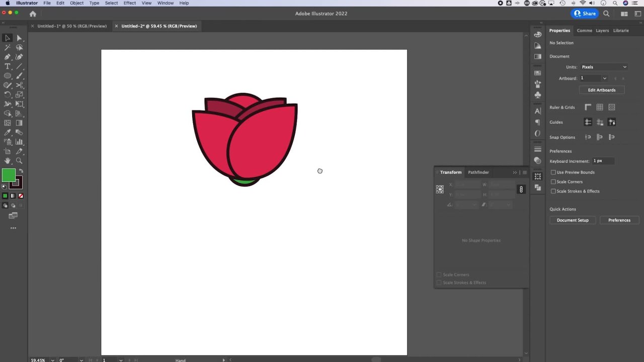The width and height of the screenshot is (644, 362).
Task: Click the Edit Artboards button
Action: (x=601, y=90)
